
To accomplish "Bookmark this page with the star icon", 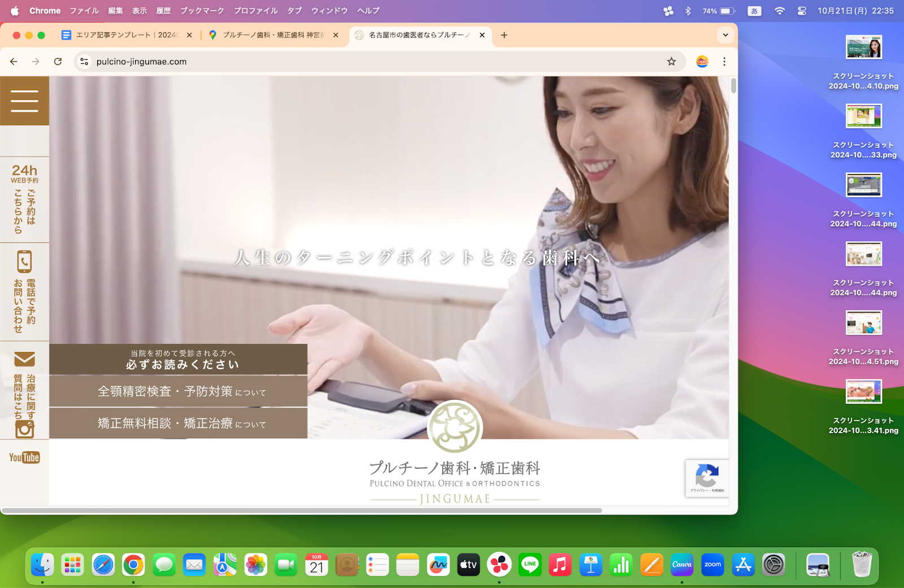I will pos(671,62).
